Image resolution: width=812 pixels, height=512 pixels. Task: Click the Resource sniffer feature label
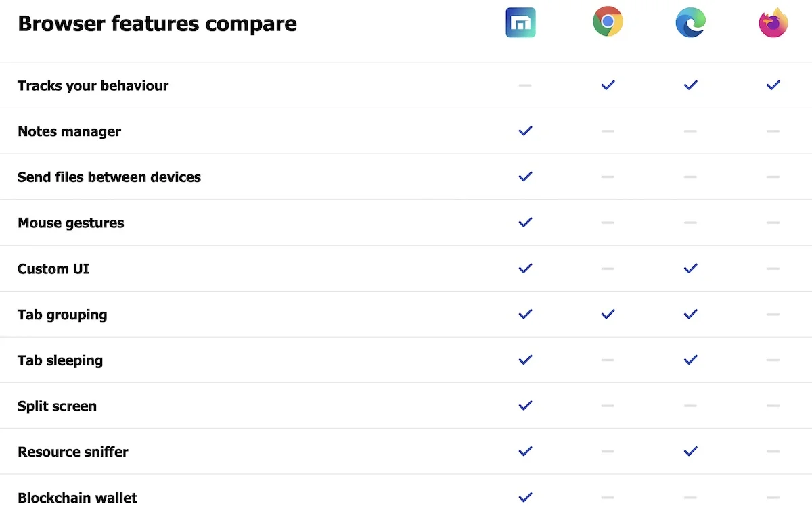click(x=73, y=452)
